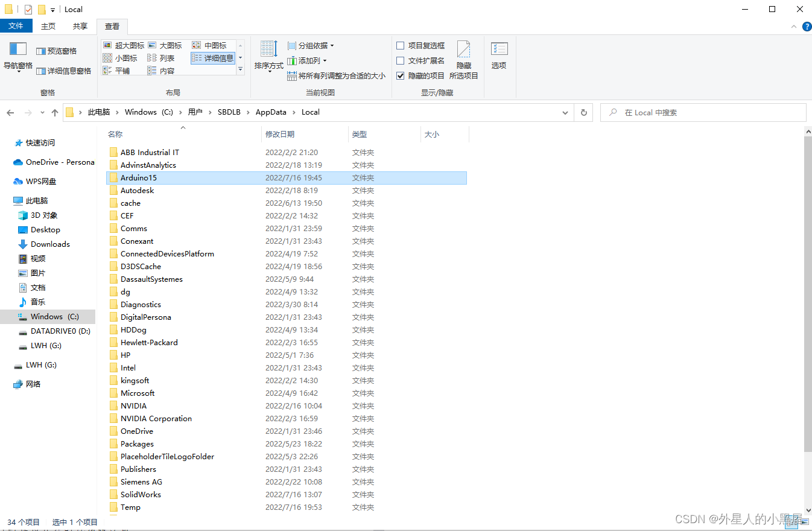Switch to Extra large icons layout
The height and width of the screenshot is (531, 812).
click(124, 45)
